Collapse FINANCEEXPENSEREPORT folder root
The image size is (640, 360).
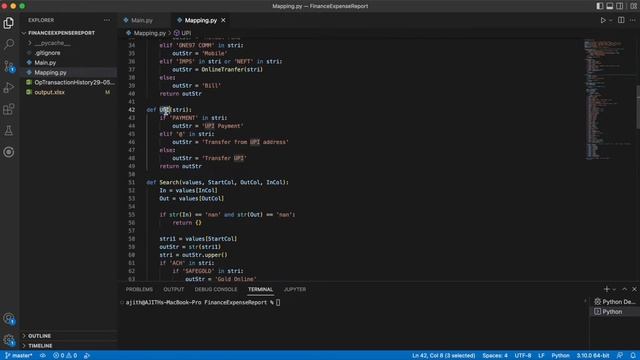(61, 33)
